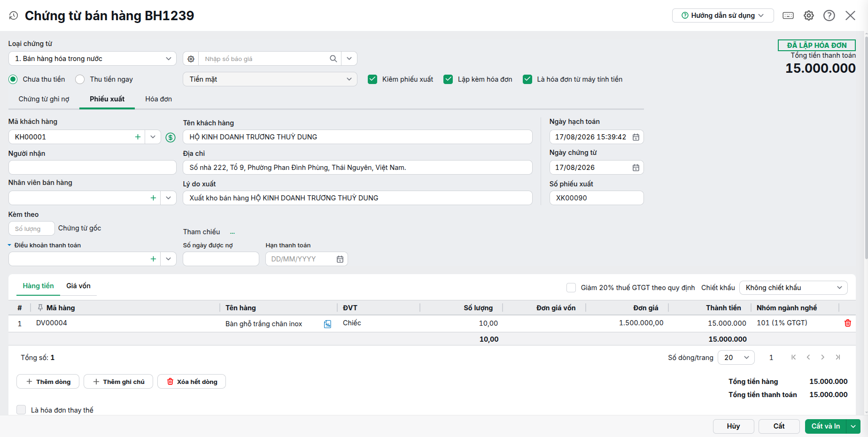Select the Thu tiền ngay radio option
This screenshot has width=868, height=437.
pos(80,79)
